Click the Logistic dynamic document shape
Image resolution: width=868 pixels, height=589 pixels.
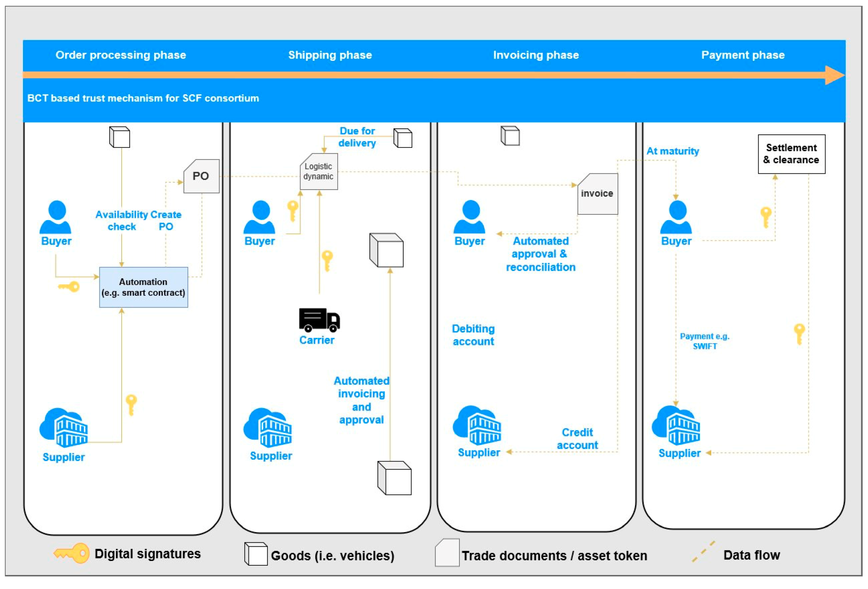(319, 172)
